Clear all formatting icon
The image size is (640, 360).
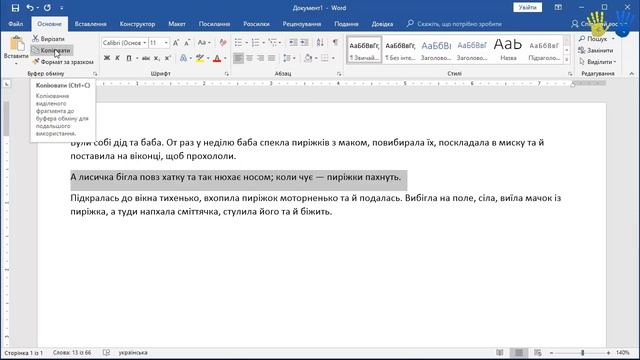[x=222, y=43]
